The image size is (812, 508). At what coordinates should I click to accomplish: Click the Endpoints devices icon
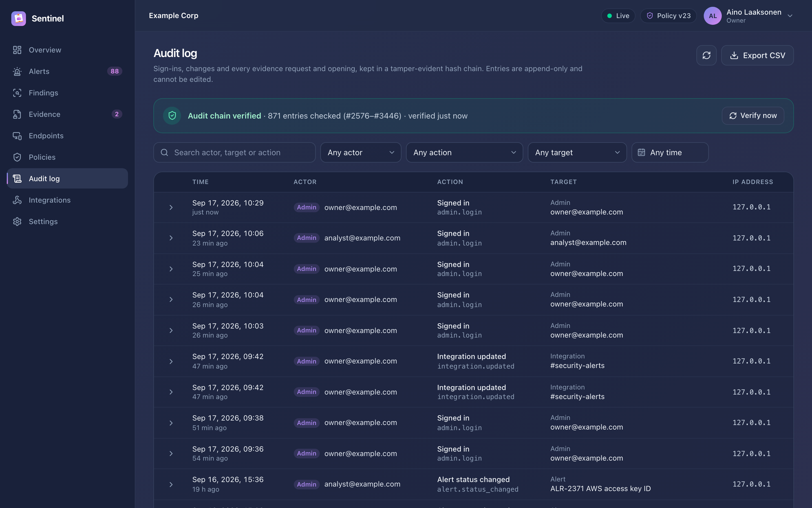pos(17,136)
